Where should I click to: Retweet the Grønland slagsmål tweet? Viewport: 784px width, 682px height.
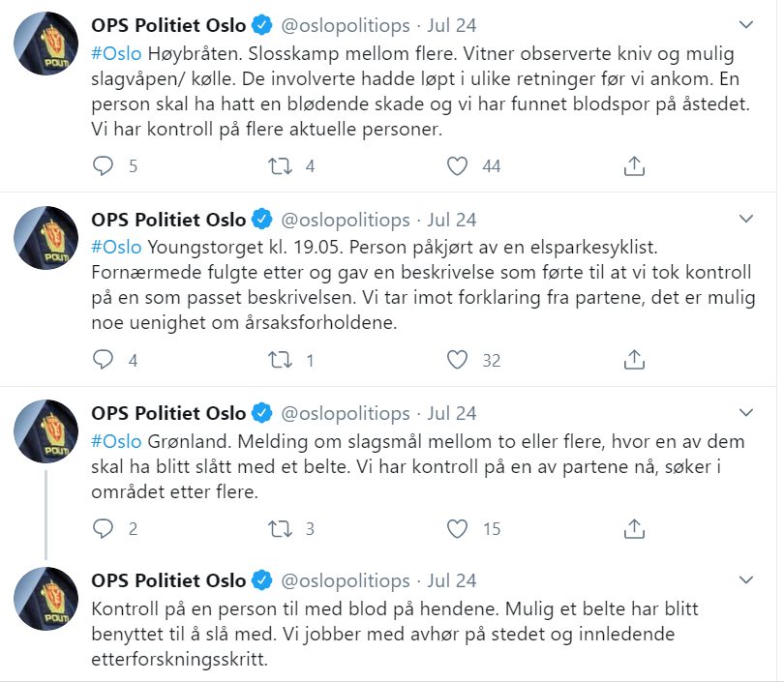click(280, 528)
